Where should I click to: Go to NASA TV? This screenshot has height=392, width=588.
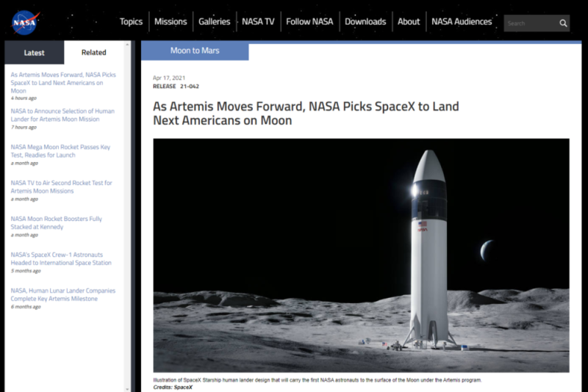[x=258, y=21]
